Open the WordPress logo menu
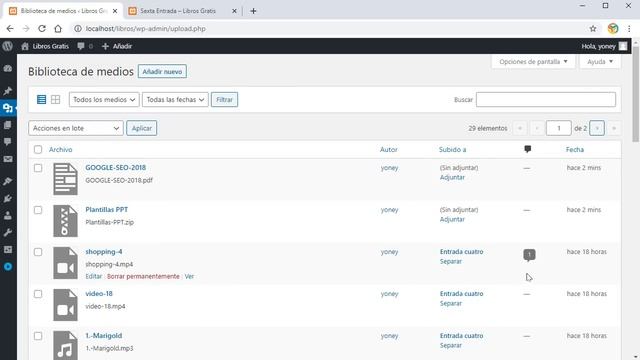Screen dimensions: 640x360 coord(7,46)
